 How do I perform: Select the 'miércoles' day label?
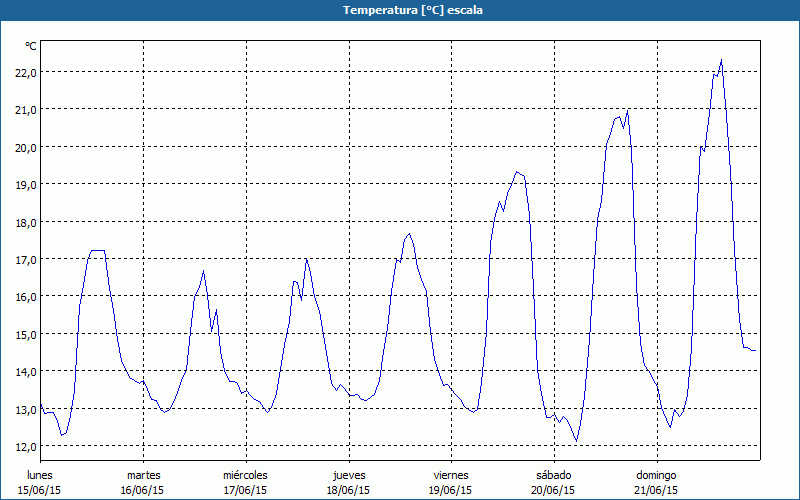click(x=245, y=475)
